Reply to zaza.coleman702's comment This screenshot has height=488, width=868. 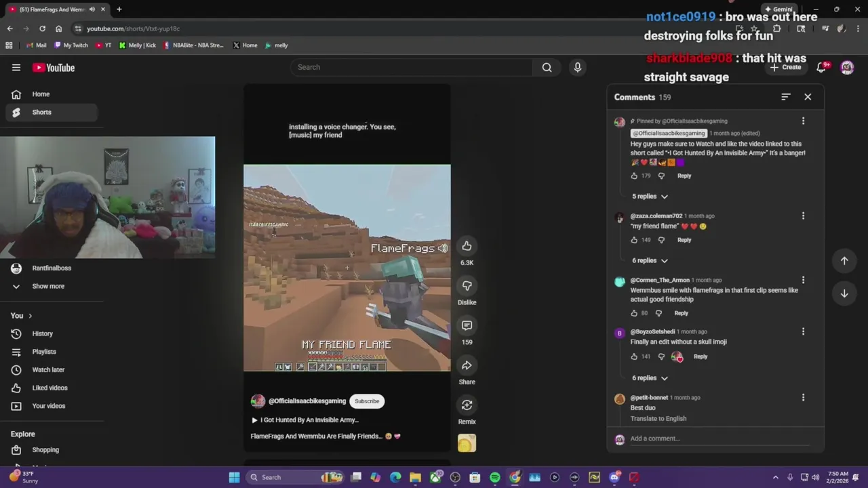point(684,240)
